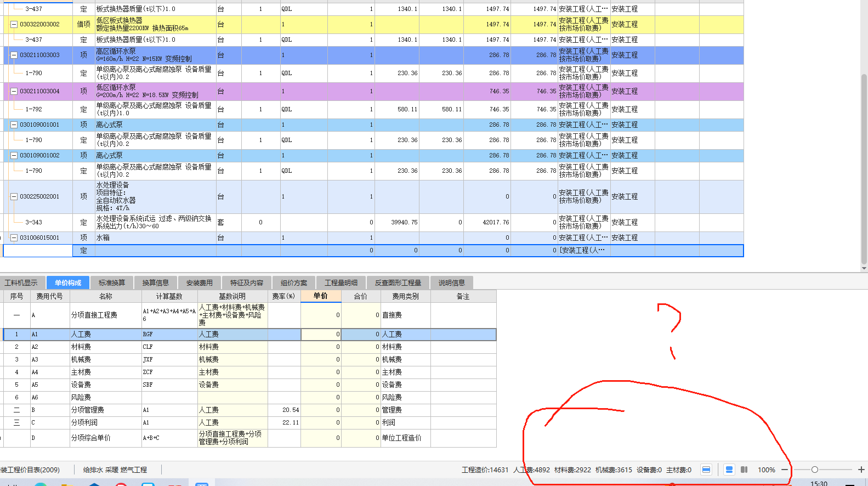Viewport: 868px width, 486px height.
Task: Click the empty code cell in the new 定 row
Action: click(38, 250)
